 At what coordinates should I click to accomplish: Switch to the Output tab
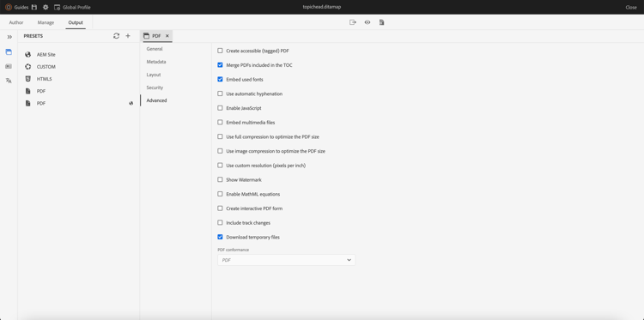click(x=76, y=22)
